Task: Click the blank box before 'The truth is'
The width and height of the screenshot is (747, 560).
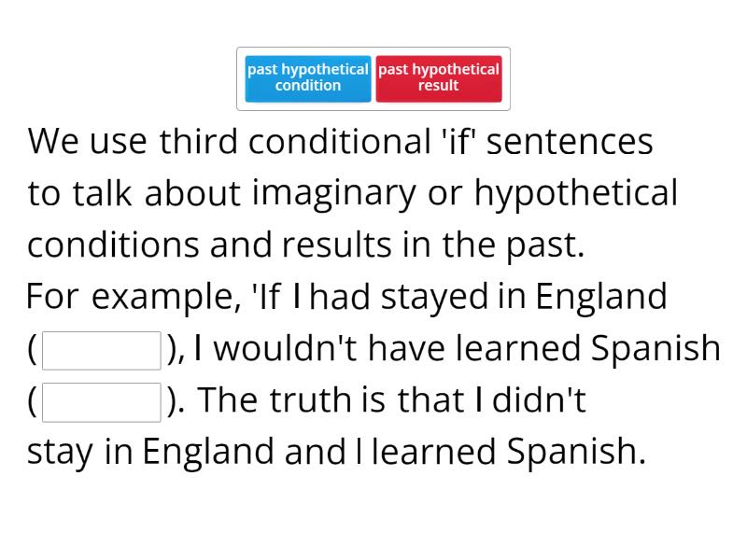Action: pyautogui.click(x=103, y=402)
